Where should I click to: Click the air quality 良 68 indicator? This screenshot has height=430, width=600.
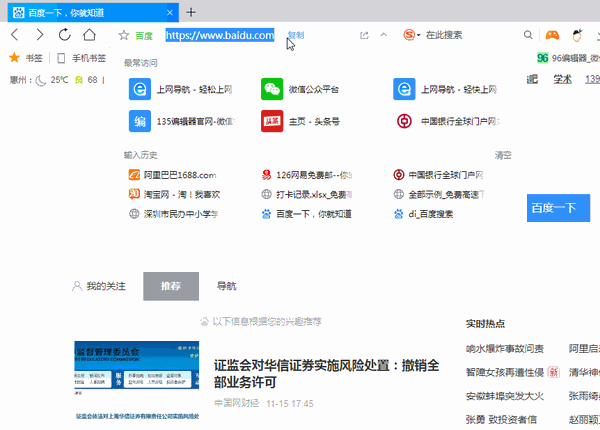click(86, 80)
